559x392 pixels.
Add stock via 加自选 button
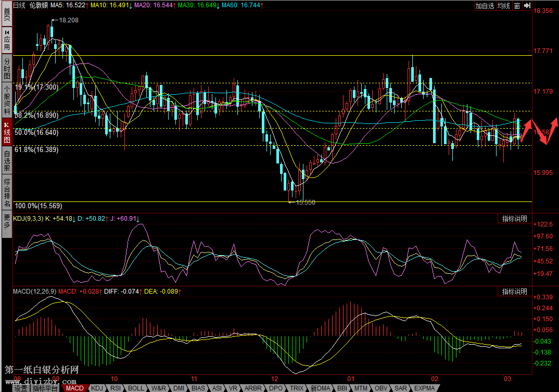tap(485, 6)
